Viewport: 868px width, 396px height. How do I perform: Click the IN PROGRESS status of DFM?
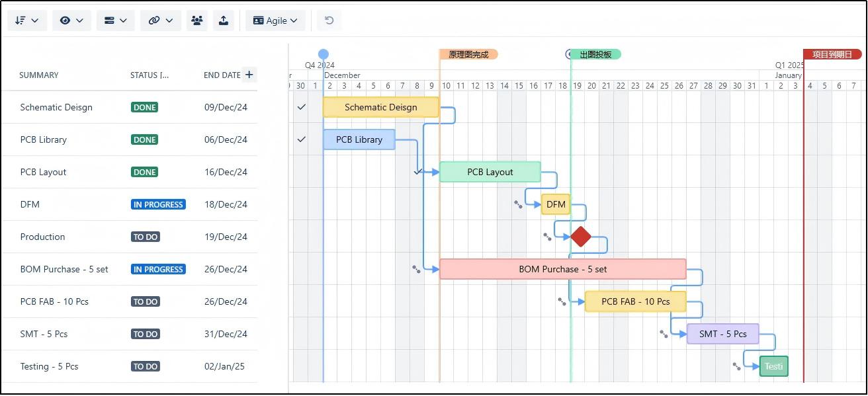tap(158, 204)
